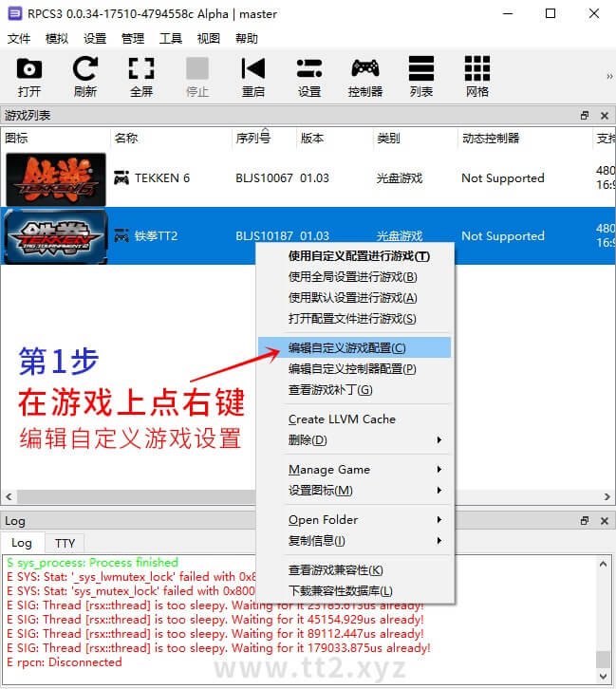Close the 游戏列表 panel

605,116
